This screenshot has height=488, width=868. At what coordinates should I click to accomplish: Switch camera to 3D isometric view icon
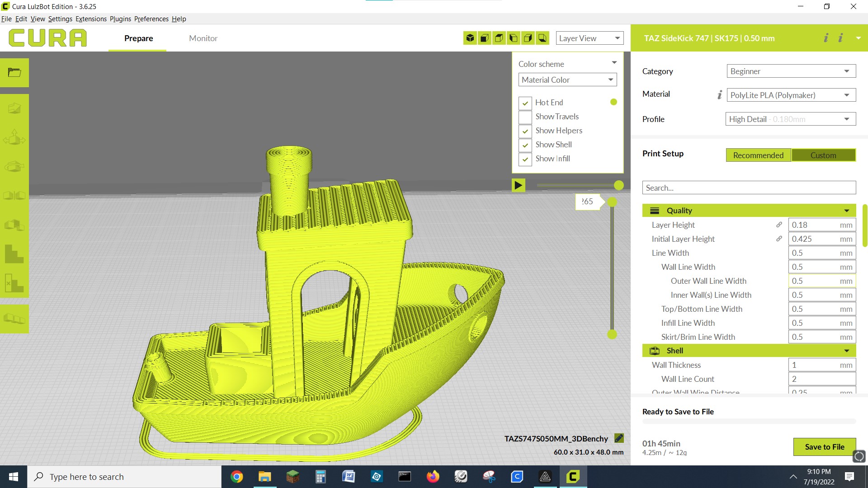pos(470,38)
